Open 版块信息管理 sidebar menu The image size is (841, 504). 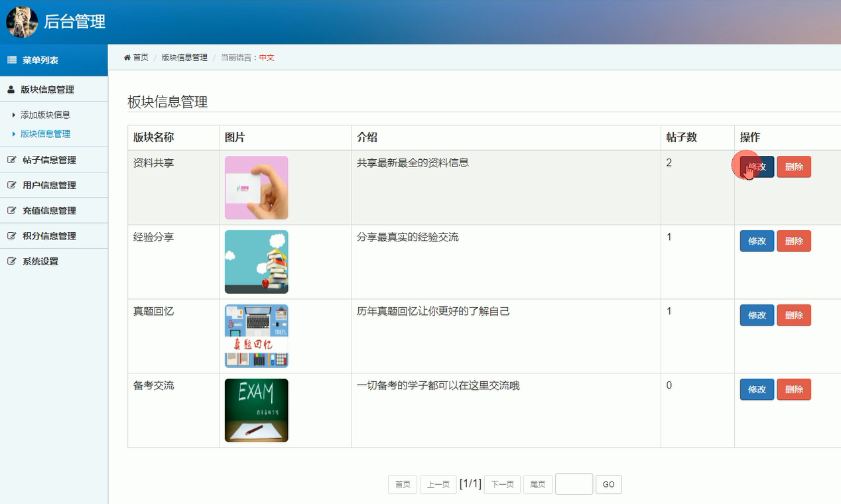54,90
